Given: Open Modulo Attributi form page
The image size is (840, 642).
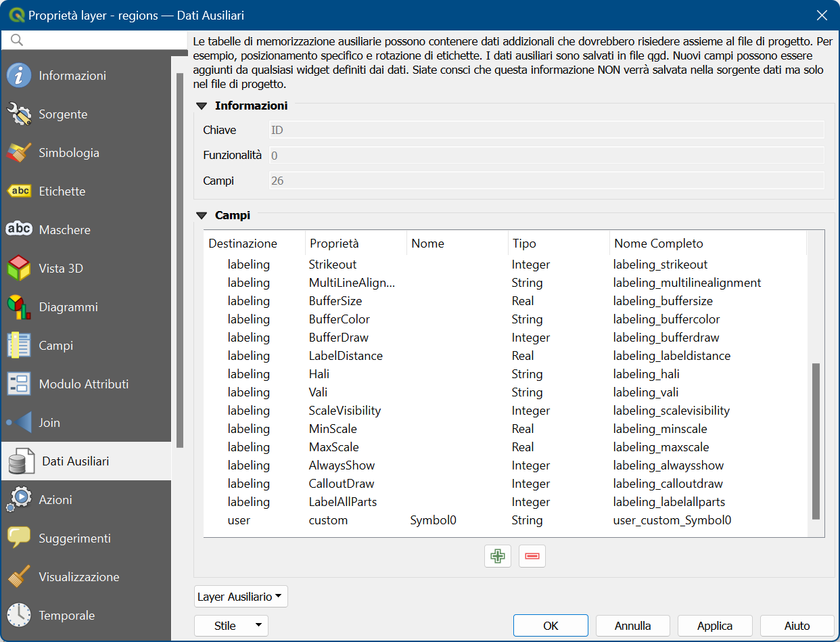Looking at the screenshot, I should pyautogui.click(x=86, y=384).
